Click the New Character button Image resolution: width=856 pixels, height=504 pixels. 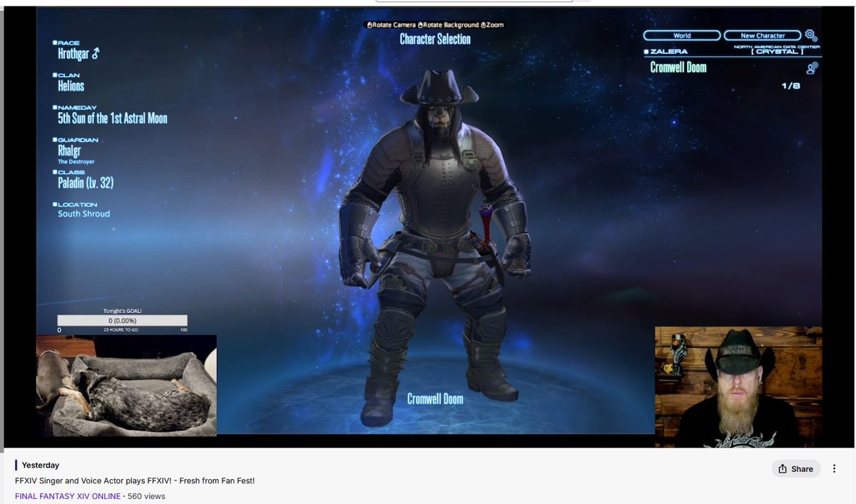coord(763,36)
